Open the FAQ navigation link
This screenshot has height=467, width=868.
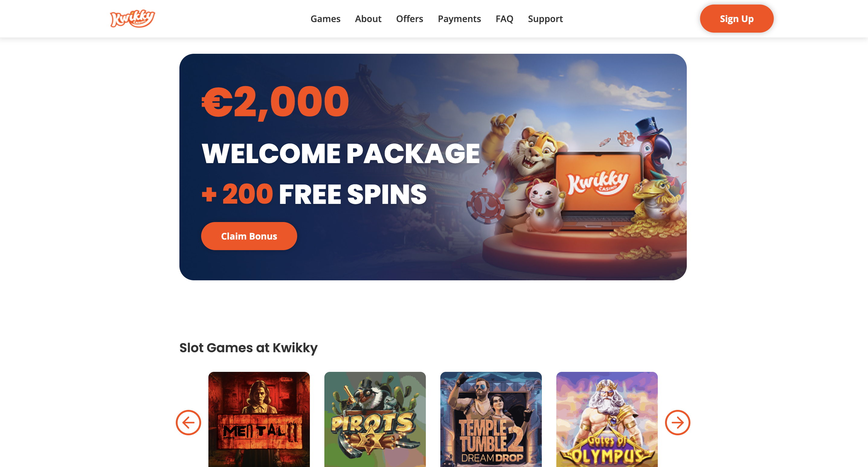(x=504, y=19)
